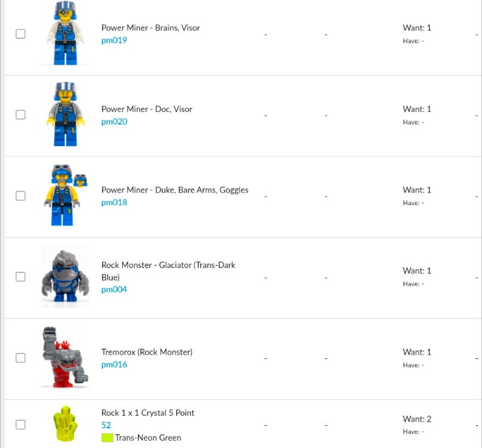
Task: Follow the pm018 item number link
Action: [114, 202]
